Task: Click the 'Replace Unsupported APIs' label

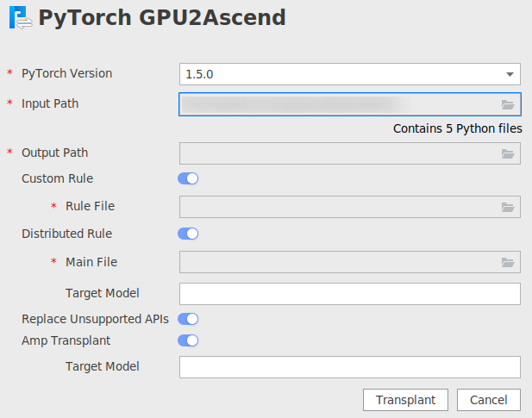Action: point(95,320)
